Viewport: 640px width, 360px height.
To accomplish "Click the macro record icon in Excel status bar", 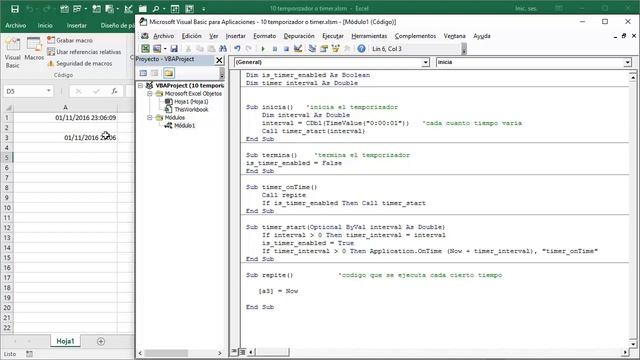I will click(29, 354).
